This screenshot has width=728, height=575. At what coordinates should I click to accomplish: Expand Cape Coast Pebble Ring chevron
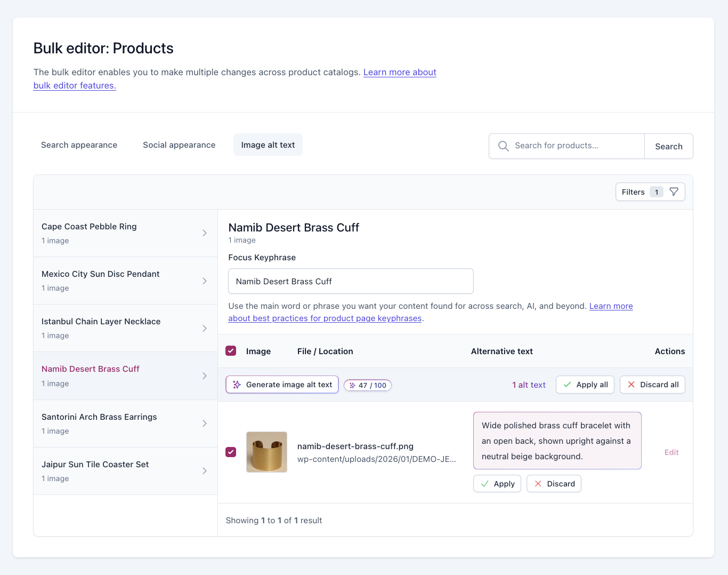click(205, 233)
